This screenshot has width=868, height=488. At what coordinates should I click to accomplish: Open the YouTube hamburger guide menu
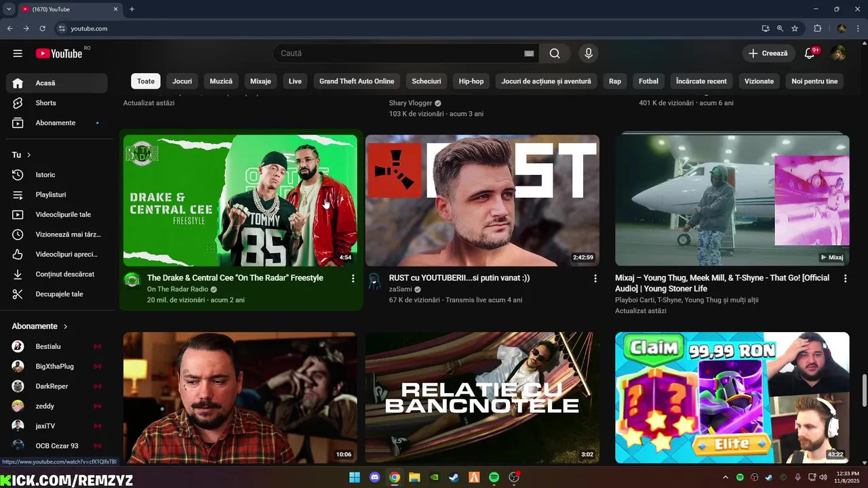[18, 54]
